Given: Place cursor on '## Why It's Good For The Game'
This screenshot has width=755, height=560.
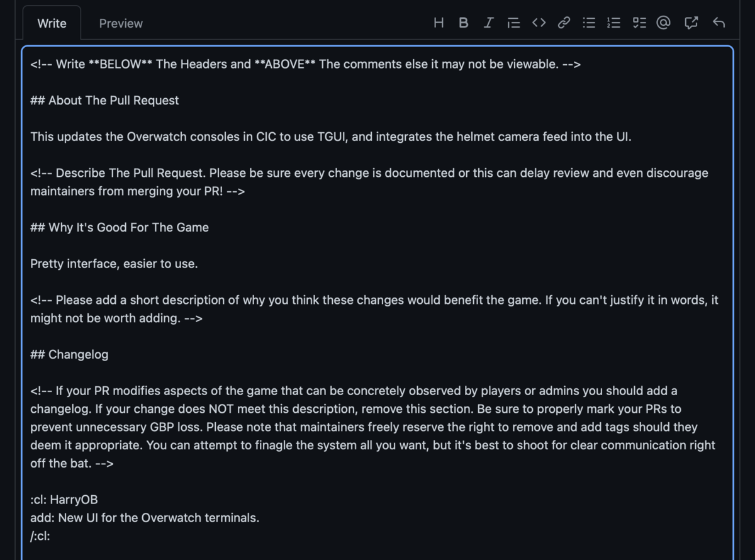Looking at the screenshot, I should point(120,227).
